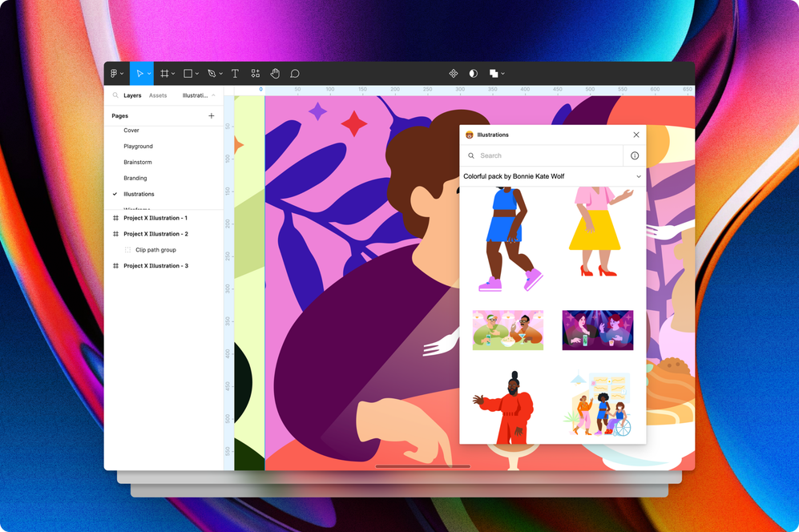Open the Colorful pack by Bonnie Kate Wolf dropdown

coord(638,176)
